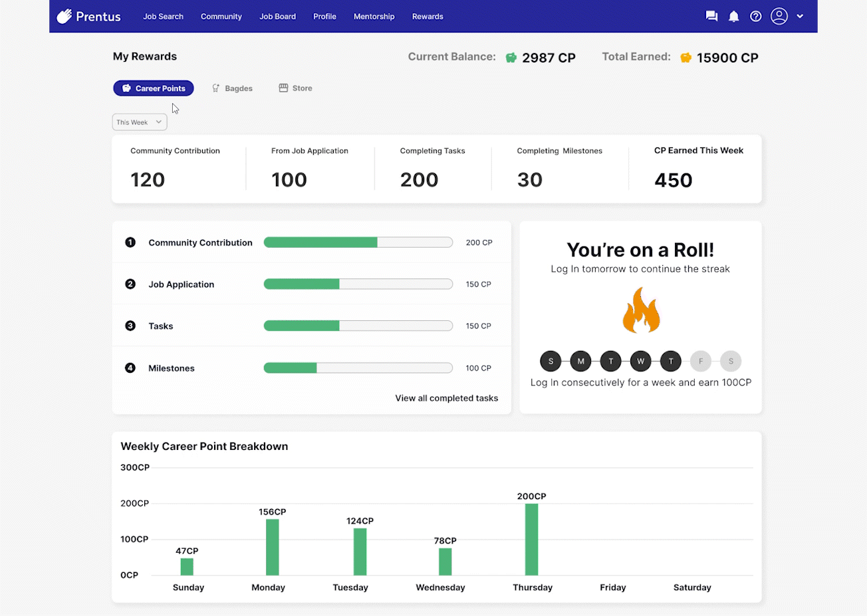
Task: Click the Store shop icon
Action: [283, 88]
